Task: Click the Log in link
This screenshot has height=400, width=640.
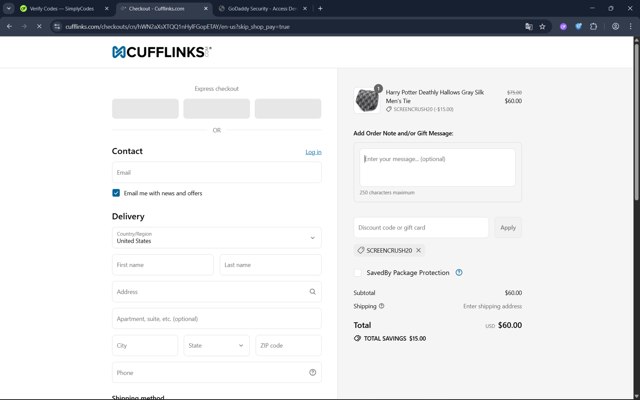Action: click(313, 152)
